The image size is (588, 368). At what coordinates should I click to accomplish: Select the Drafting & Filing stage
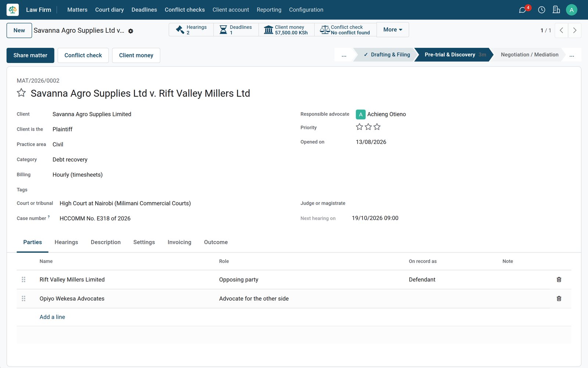click(387, 55)
